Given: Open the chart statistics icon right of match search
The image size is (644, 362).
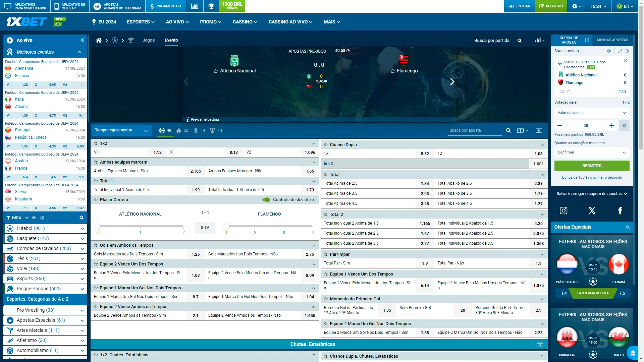Looking at the screenshot, I should pyautogui.click(x=539, y=40).
